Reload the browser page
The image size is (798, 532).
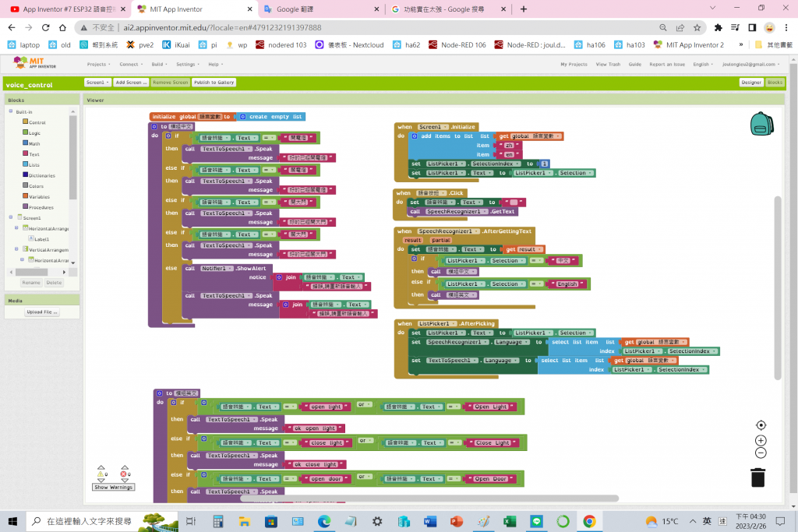46,27
